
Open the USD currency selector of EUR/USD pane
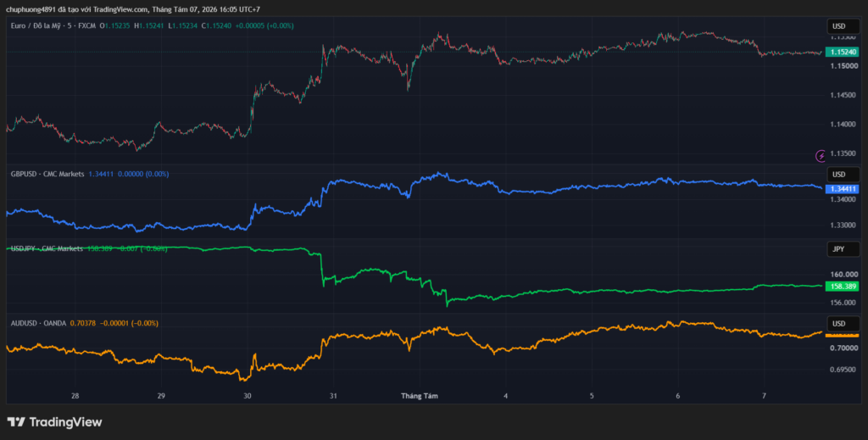843,26
